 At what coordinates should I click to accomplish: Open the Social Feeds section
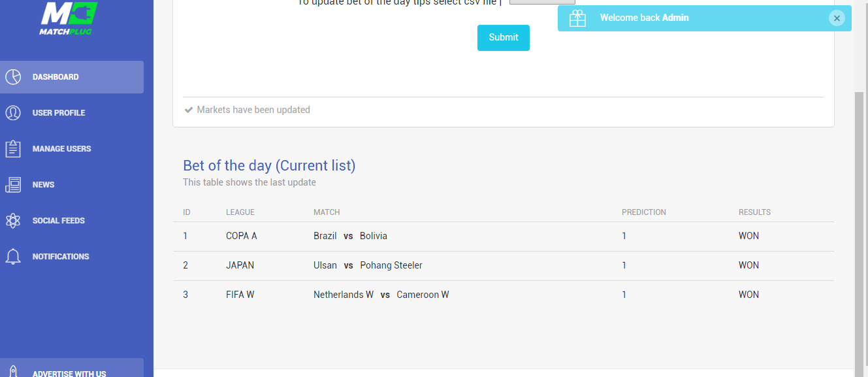point(59,221)
